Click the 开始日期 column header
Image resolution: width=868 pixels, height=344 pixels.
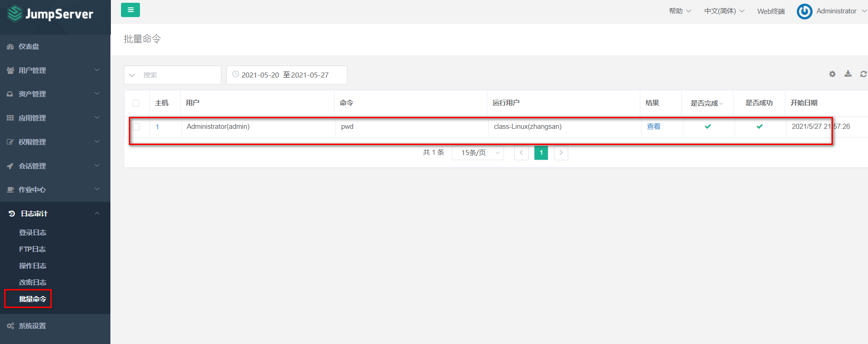804,103
